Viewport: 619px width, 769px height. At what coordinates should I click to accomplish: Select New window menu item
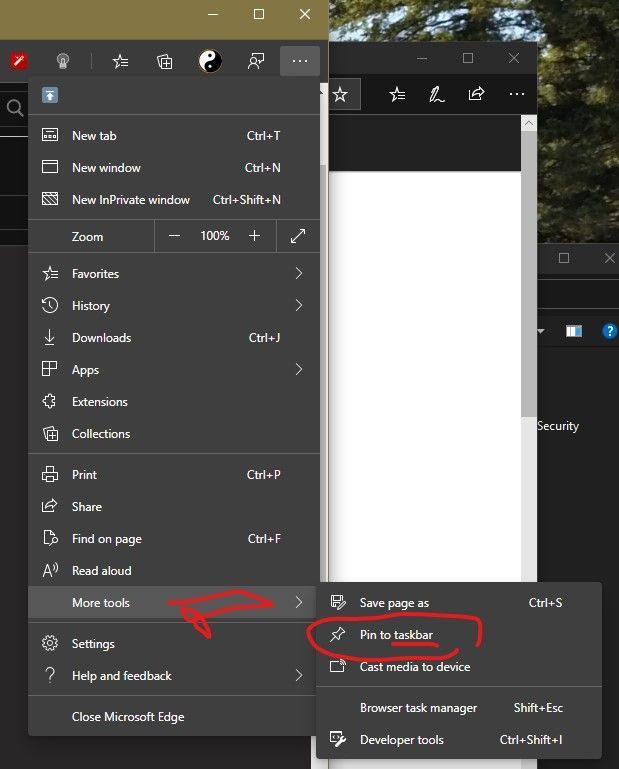pos(174,168)
